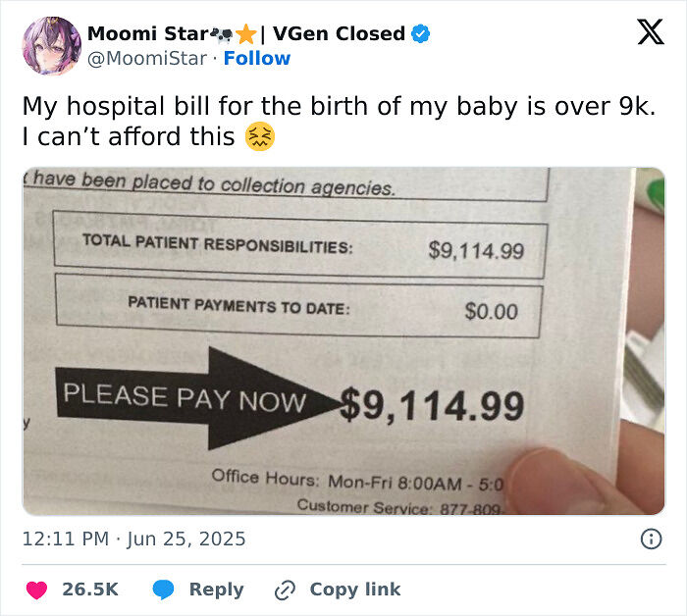The image size is (687, 616).
Task: Click the X logo in the corner
Action: 650,33
